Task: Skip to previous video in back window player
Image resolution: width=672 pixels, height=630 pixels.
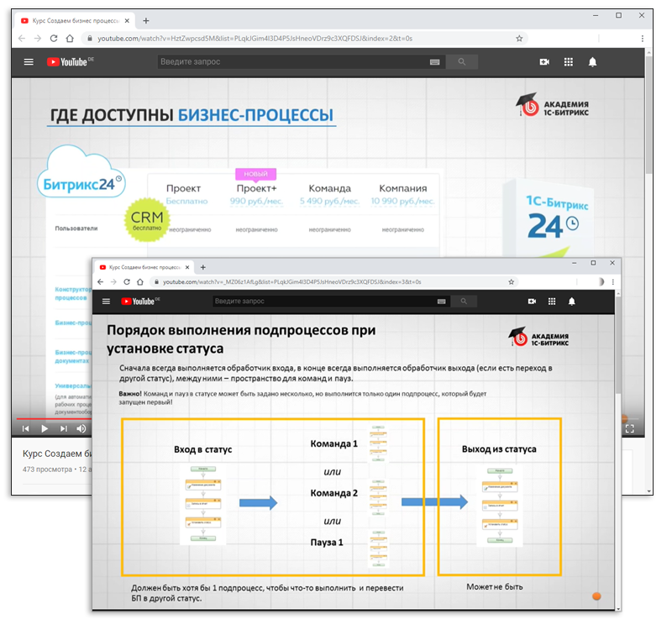Action: [x=26, y=428]
